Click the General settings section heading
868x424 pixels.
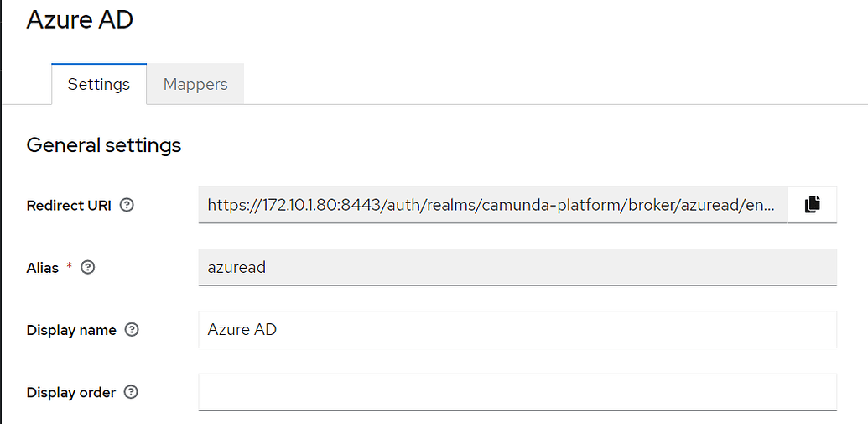pyautogui.click(x=103, y=145)
